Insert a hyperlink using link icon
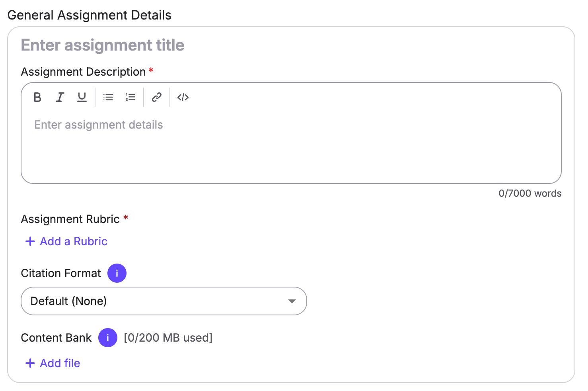Image resolution: width=588 pixels, height=391 pixels. click(x=157, y=97)
